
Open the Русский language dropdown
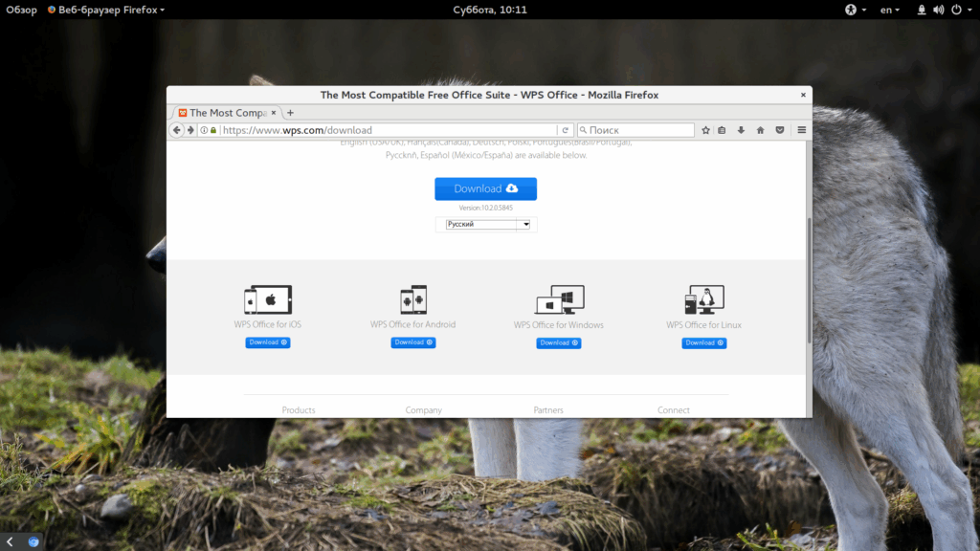487,224
